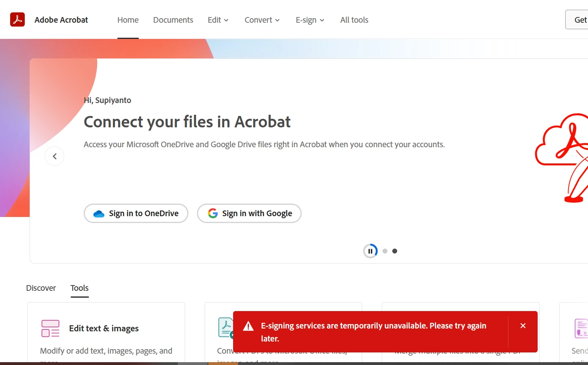Expand the E-sign dropdown menu
The height and width of the screenshot is (365, 588).
(310, 20)
